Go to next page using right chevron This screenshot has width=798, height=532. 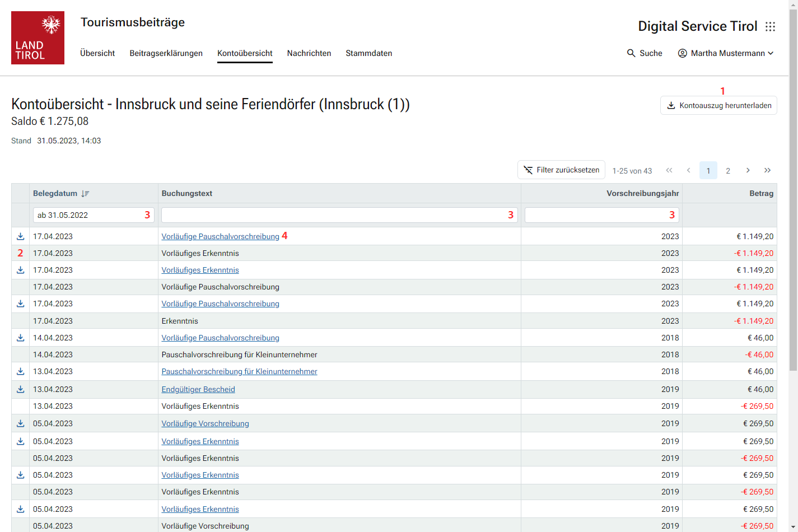pyautogui.click(x=748, y=170)
